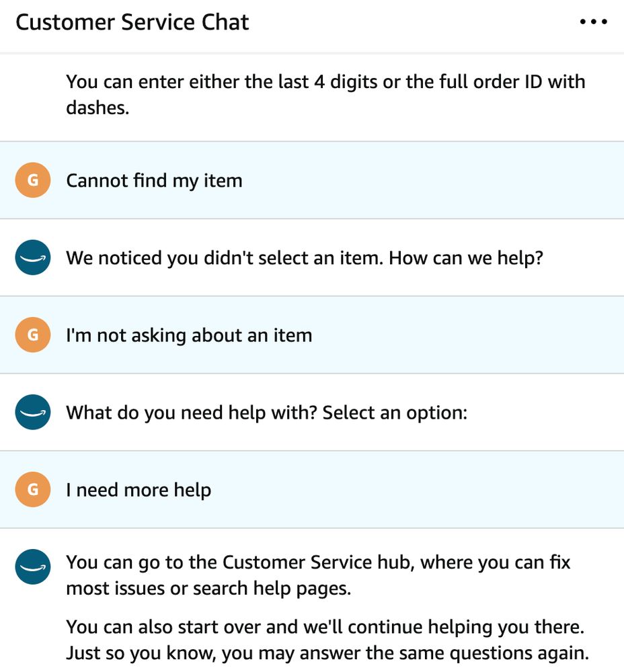Click the 'What do you need help with?' prompt
Image resolution: width=624 pixels, height=672 pixels.
point(267,413)
